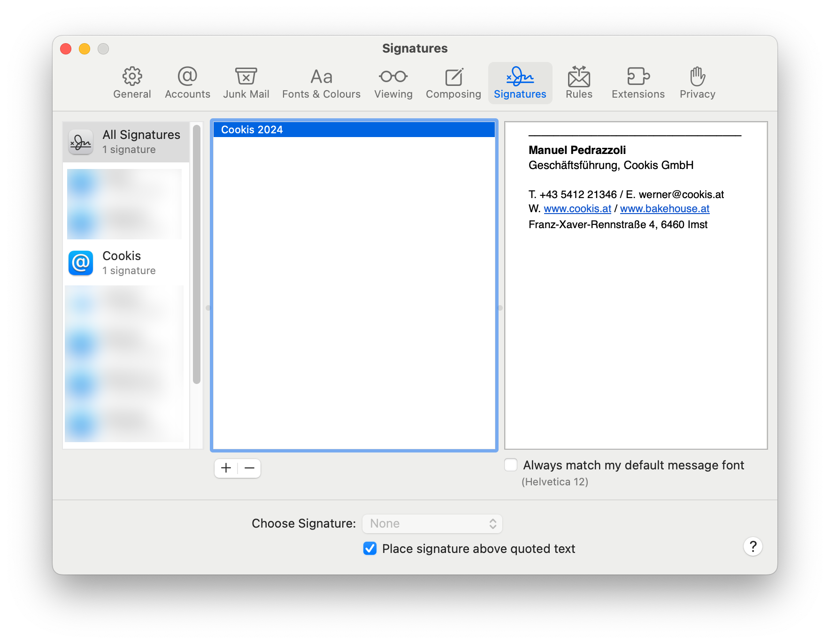Enable Always match my default message font
Screen dimensions: 830x644
511,465
